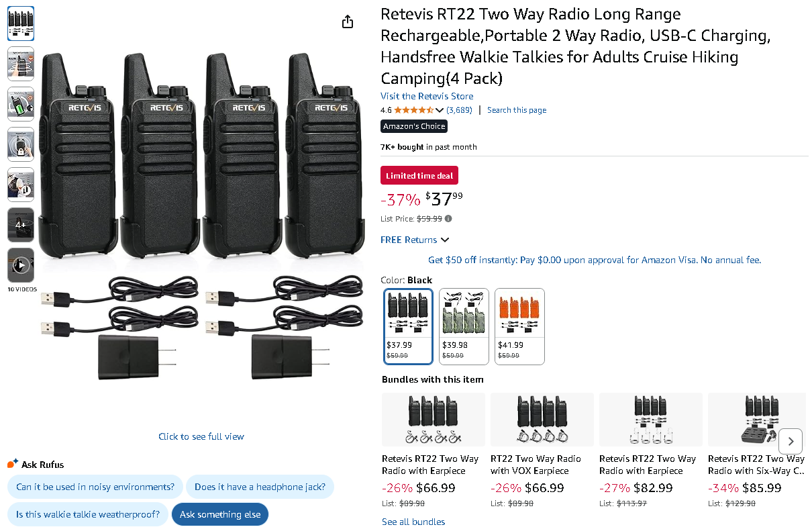Click the star rating icons
This screenshot has height=527, width=812.
click(x=414, y=110)
